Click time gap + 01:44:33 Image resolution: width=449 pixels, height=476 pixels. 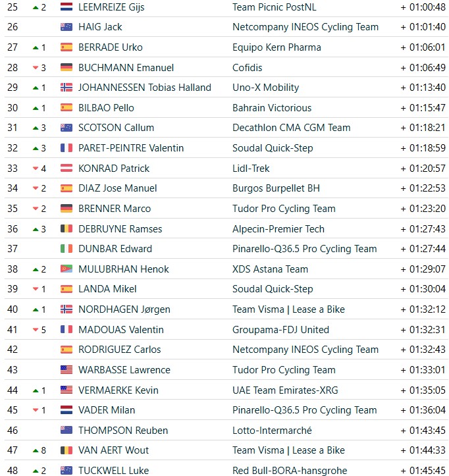[423, 450]
